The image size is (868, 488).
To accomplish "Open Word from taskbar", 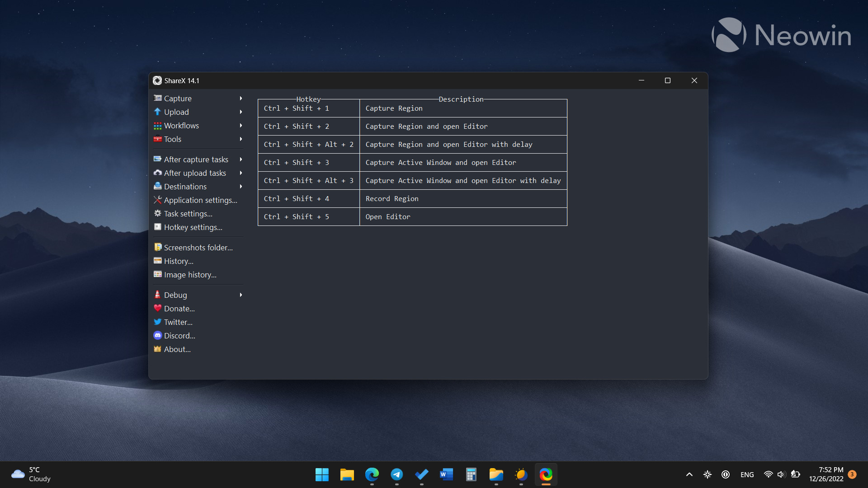I will tap(446, 474).
